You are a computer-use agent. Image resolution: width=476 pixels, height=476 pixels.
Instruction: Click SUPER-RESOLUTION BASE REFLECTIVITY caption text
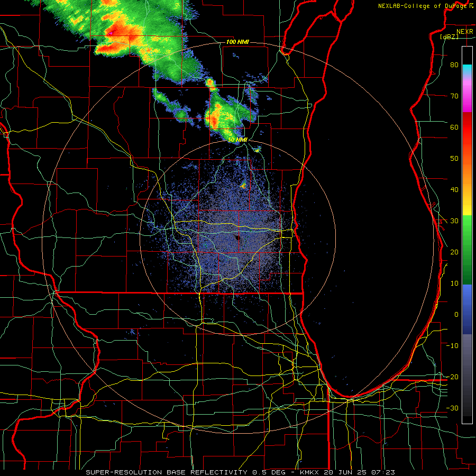click(x=167, y=472)
